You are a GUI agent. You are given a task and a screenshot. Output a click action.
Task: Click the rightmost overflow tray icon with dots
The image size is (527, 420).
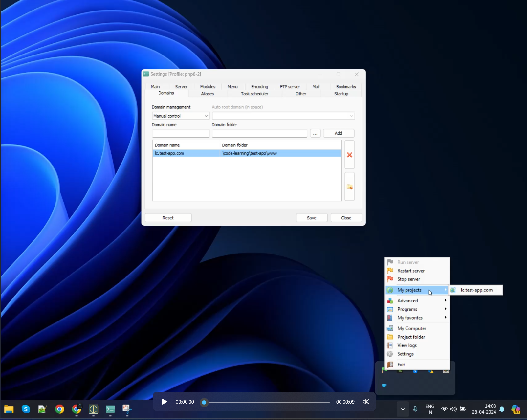point(446,371)
